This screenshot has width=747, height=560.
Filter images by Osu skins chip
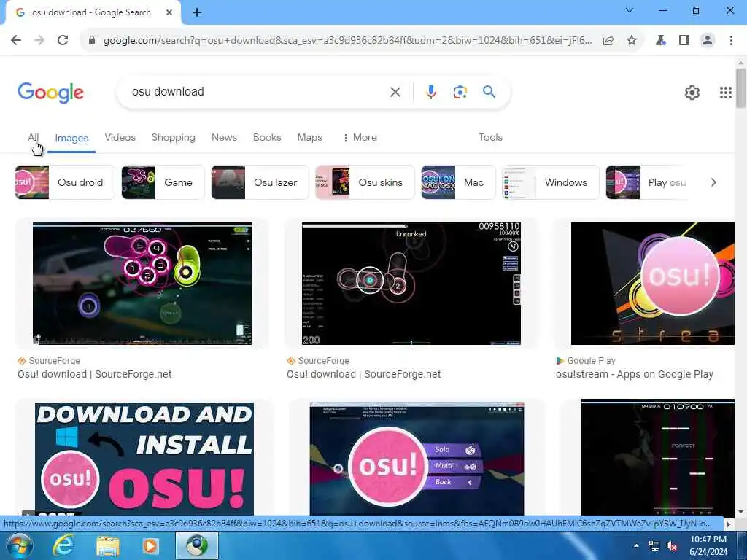pos(365,182)
